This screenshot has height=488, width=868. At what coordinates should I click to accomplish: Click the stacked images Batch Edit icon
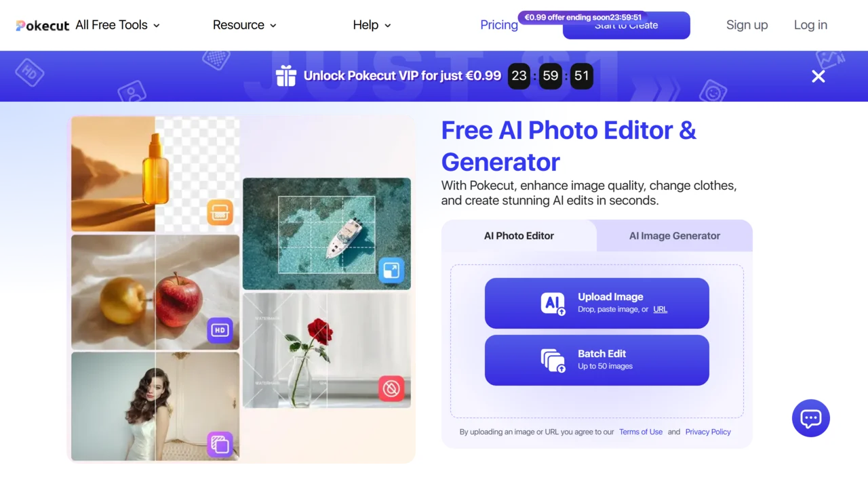553,361
